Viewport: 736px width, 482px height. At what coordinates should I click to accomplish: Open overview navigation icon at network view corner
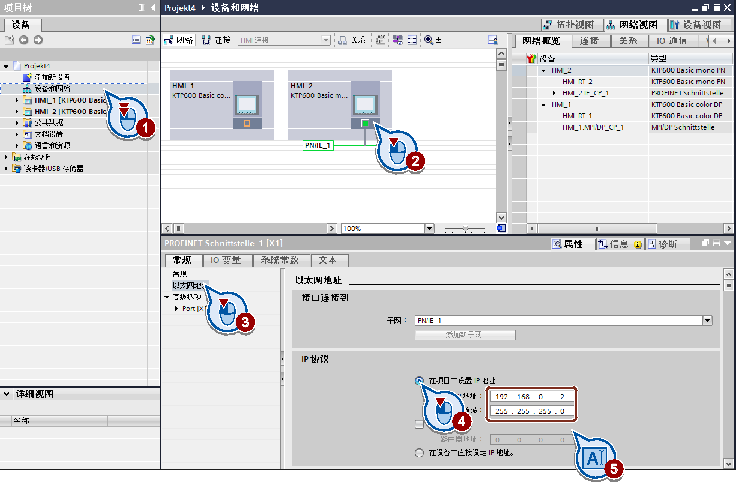(501, 228)
